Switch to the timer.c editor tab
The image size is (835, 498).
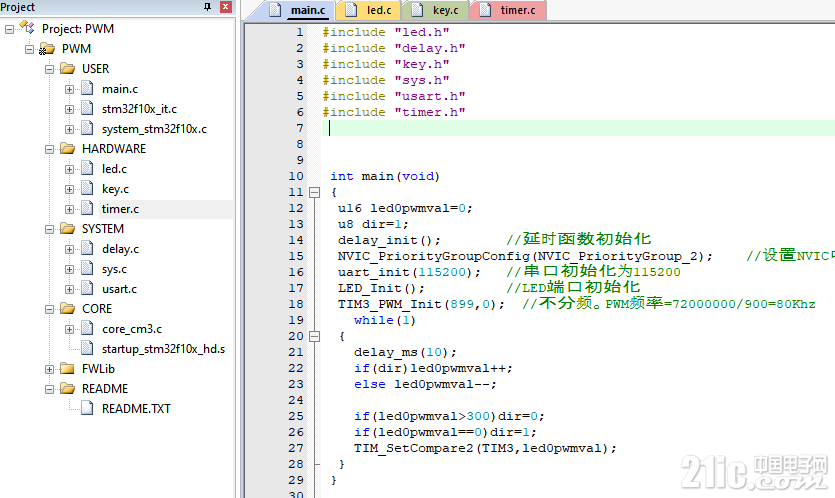(x=509, y=10)
